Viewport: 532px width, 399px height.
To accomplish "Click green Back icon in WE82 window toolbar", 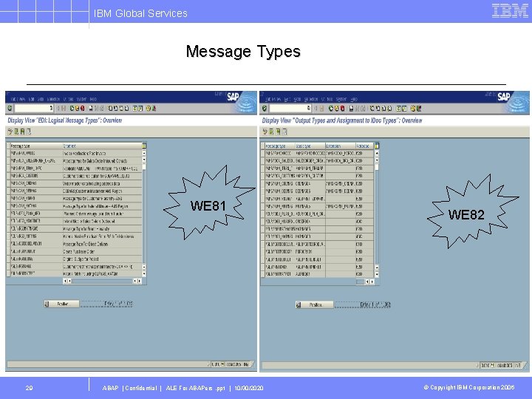I will 331,108.
